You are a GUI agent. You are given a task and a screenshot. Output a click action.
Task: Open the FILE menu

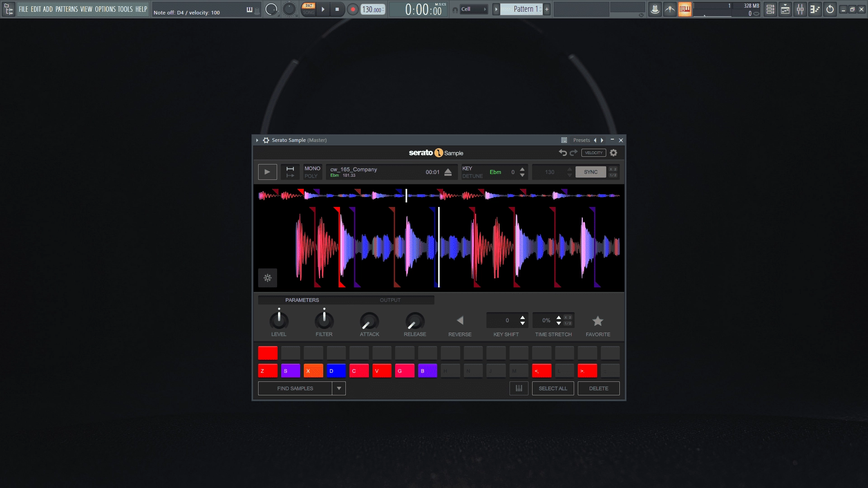click(24, 9)
